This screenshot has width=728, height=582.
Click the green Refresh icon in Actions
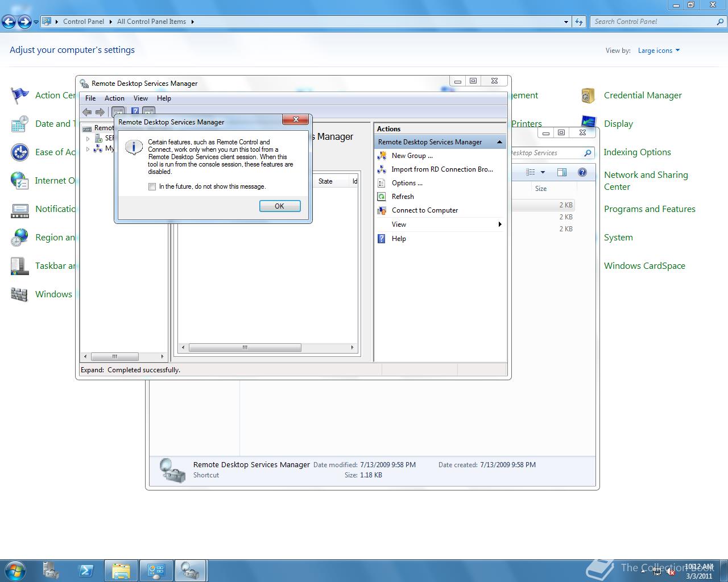(382, 197)
